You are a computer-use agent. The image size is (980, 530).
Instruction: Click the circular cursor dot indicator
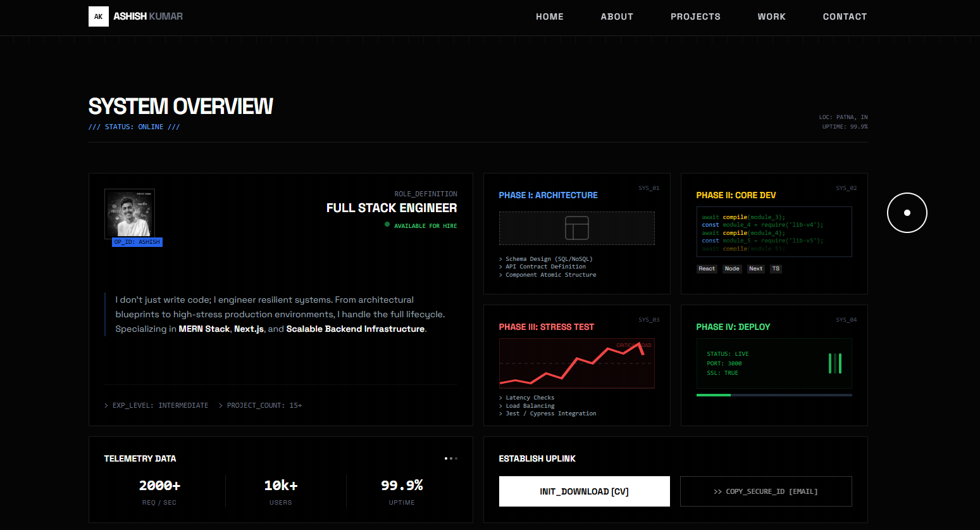pyautogui.click(x=907, y=213)
